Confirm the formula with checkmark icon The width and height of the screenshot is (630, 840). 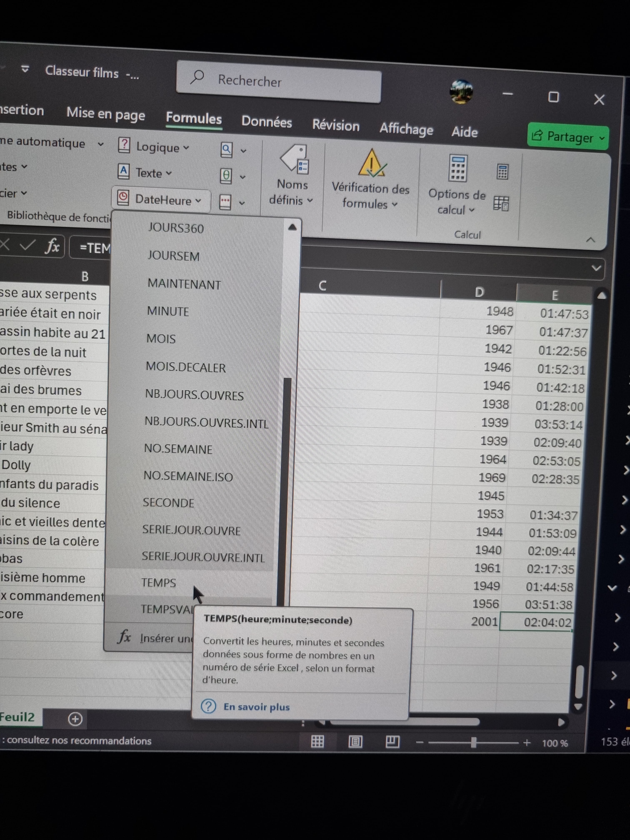(27, 245)
